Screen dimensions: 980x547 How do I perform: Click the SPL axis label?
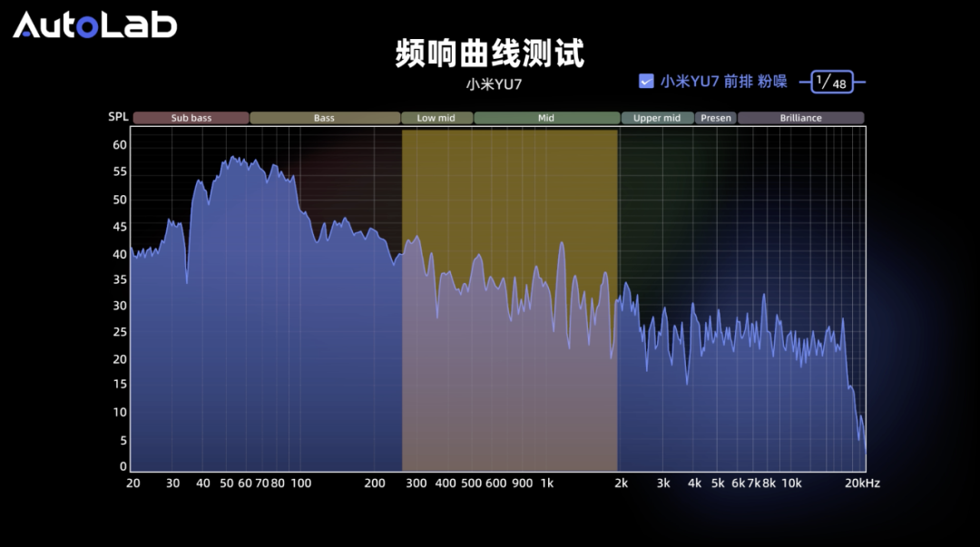pyautogui.click(x=118, y=117)
